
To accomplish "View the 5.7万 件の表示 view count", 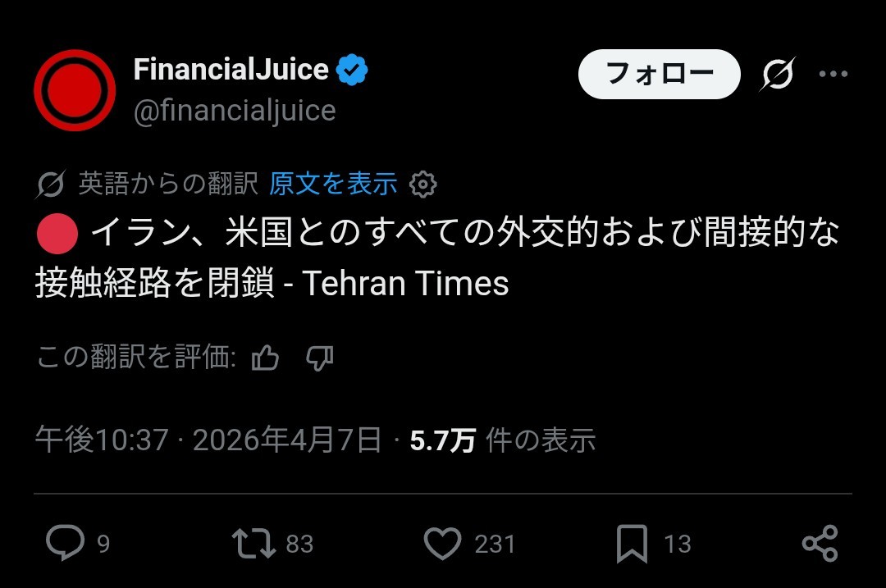I will coord(502,441).
